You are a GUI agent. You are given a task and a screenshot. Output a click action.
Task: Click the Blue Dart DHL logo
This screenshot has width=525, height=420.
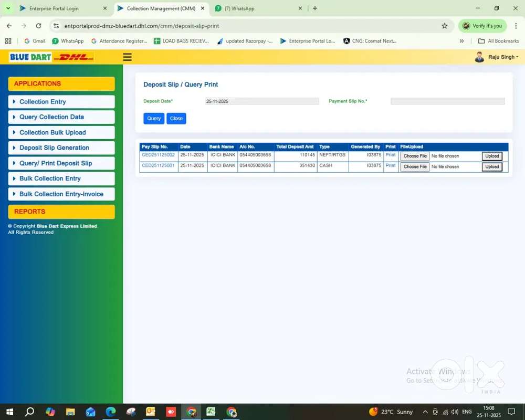click(51, 57)
